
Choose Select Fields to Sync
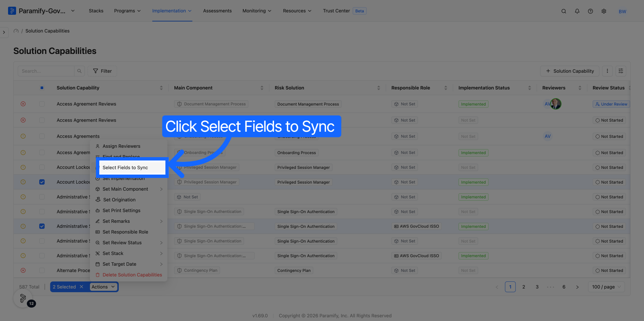pyautogui.click(x=132, y=168)
